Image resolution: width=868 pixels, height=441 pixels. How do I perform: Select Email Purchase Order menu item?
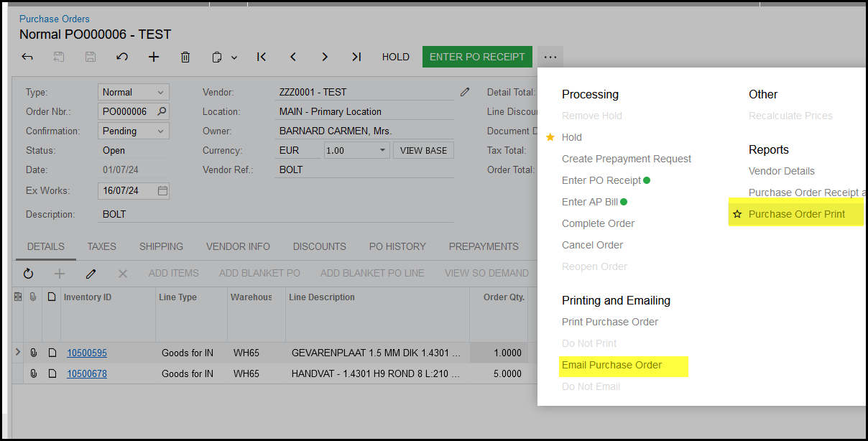[611, 365]
